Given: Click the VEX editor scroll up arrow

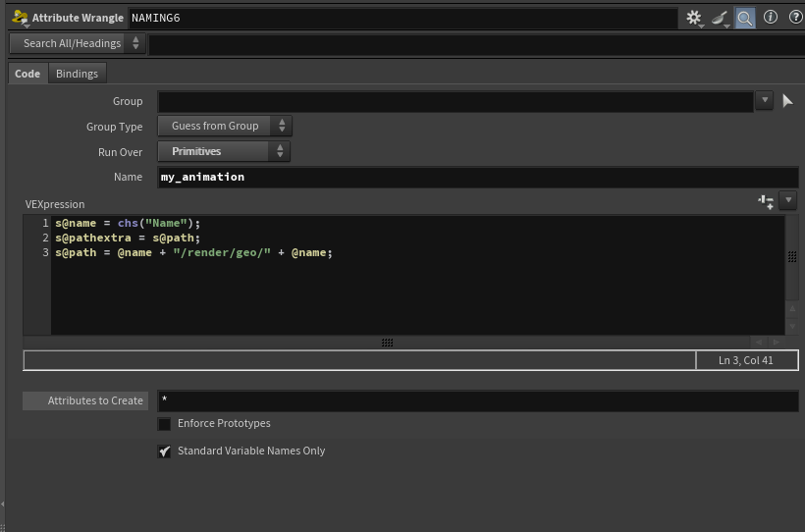Looking at the screenshot, I should (792, 308).
